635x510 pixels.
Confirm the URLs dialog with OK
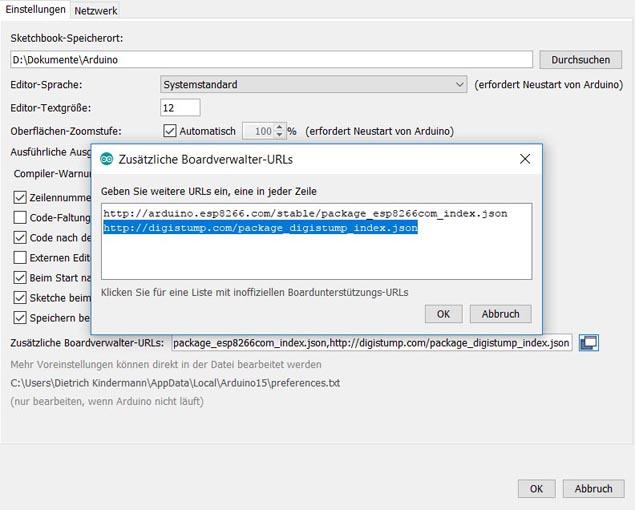443,314
